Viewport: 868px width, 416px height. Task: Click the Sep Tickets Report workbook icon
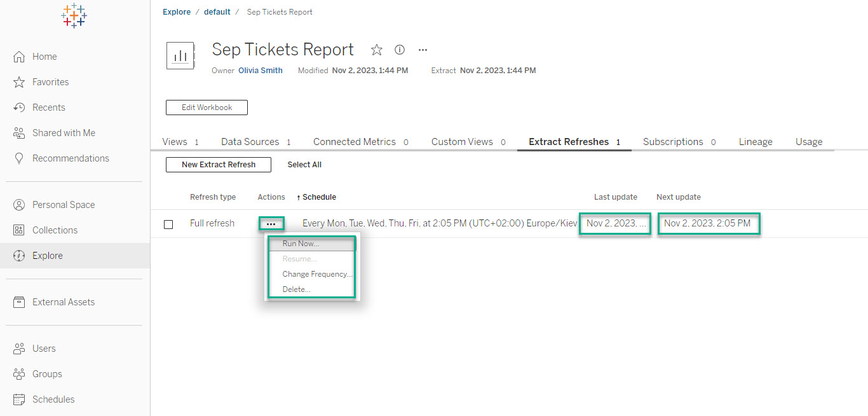pos(180,55)
